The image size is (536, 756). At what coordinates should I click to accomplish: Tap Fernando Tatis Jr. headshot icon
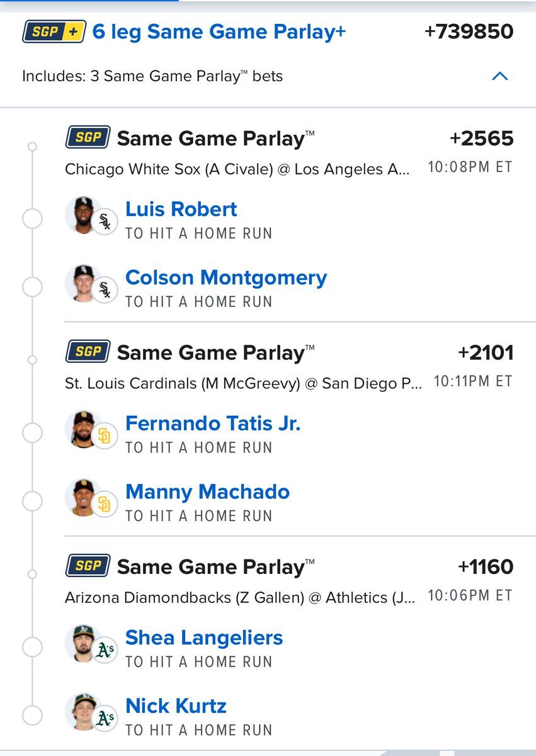[x=84, y=429]
